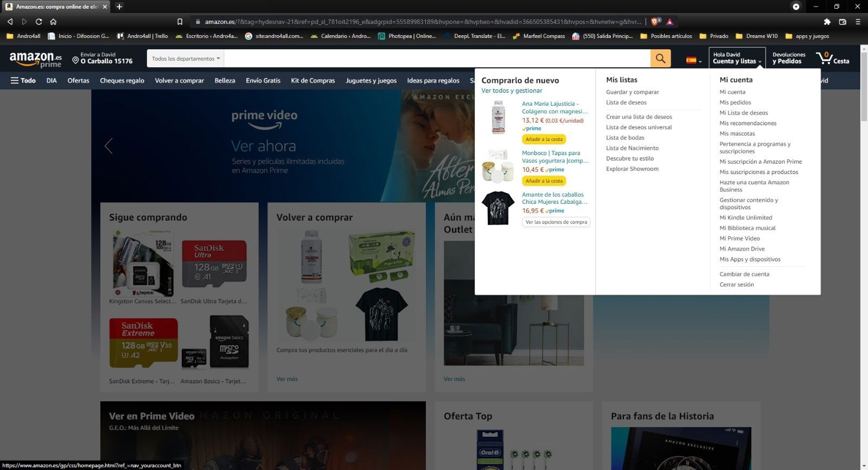Open Mi suscripción a Amazon Prime
The image size is (868, 470).
click(x=761, y=162)
